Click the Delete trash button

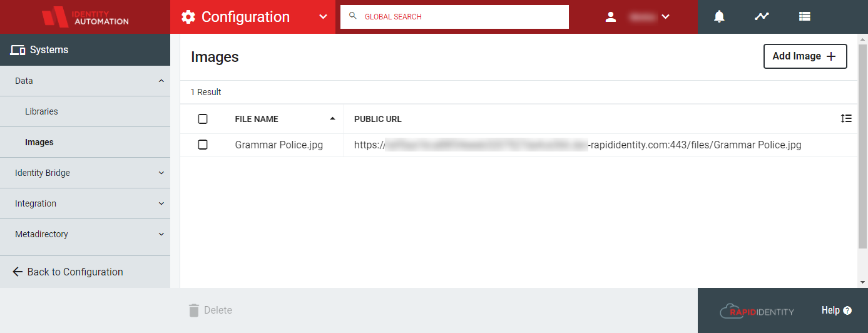210,310
